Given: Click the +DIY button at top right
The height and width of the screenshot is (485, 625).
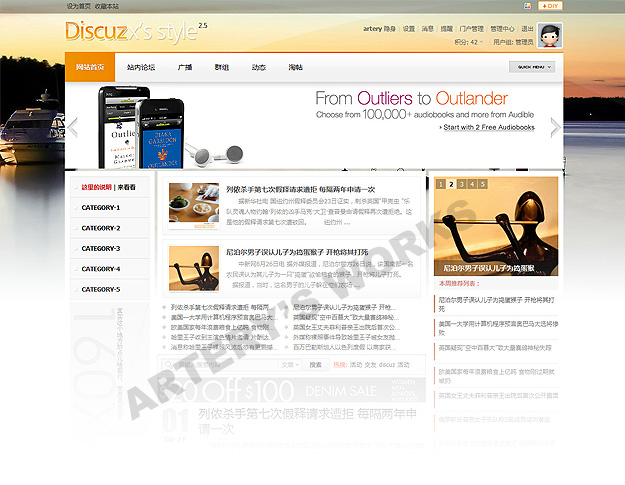Looking at the screenshot, I should [x=550, y=6].
